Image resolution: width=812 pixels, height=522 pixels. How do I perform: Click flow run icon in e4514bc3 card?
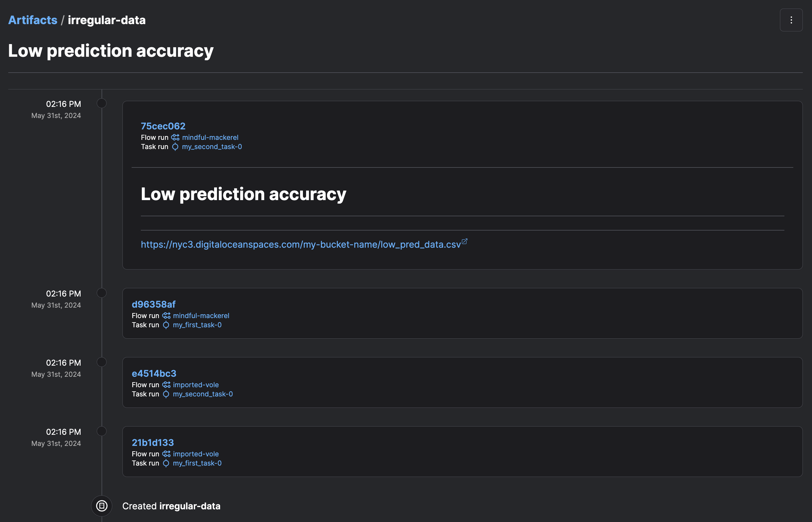[x=166, y=385]
